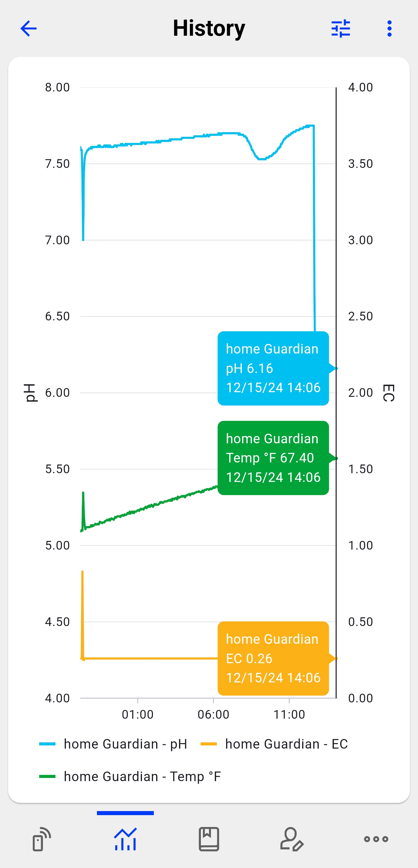This screenshot has height=868, width=418.
Task: Click the History page title
Action: tap(209, 28)
